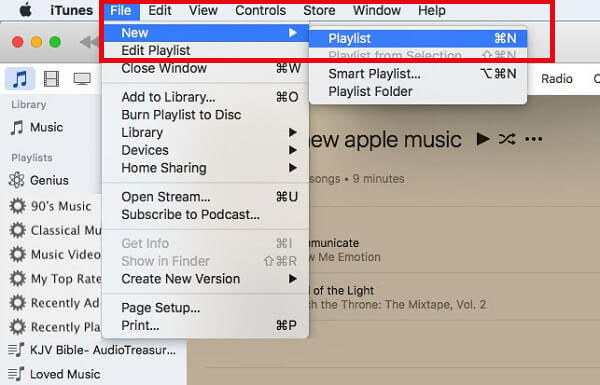
Task: Open the Help menu
Action: click(x=432, y=10)
